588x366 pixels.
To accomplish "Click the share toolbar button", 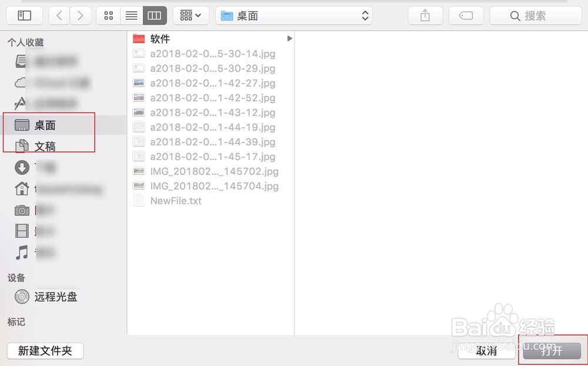I will (425, 15).
